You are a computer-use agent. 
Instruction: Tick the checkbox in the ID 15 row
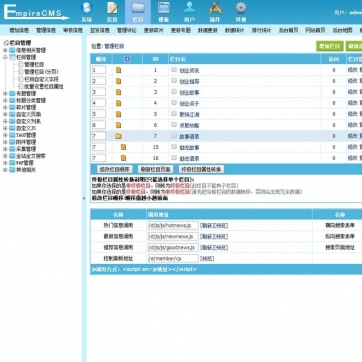click(174, 147)
